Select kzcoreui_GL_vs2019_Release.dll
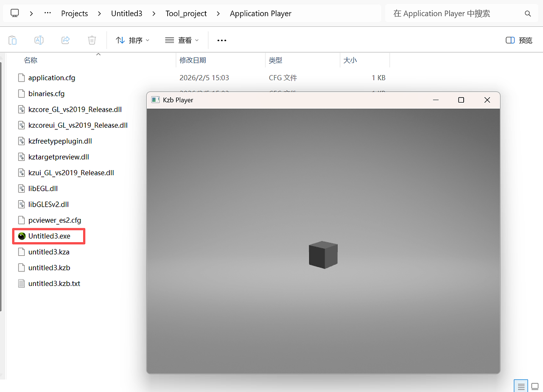The image size is (543, 392). coord(78,125)
